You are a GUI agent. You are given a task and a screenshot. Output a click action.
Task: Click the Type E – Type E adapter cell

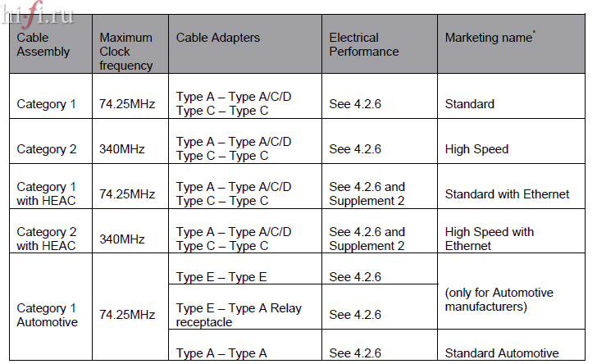pos(221,277)
